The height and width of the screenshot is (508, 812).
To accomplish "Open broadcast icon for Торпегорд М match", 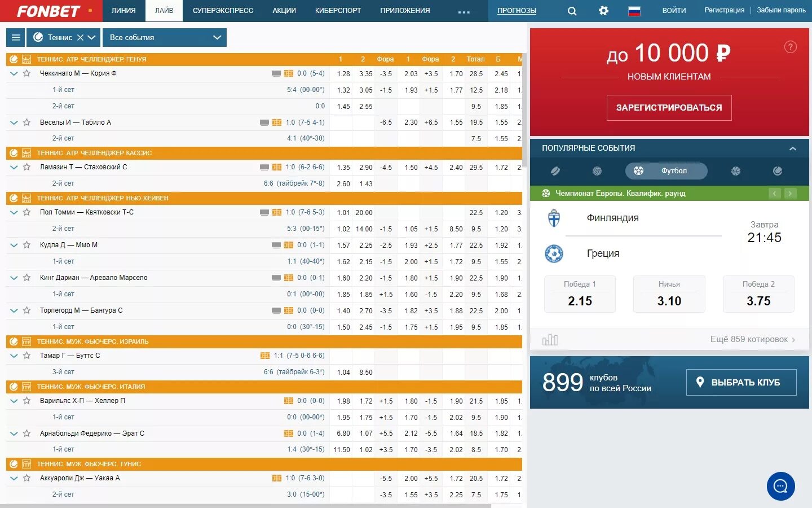I will pyautogui.click(x=276, y=310).
